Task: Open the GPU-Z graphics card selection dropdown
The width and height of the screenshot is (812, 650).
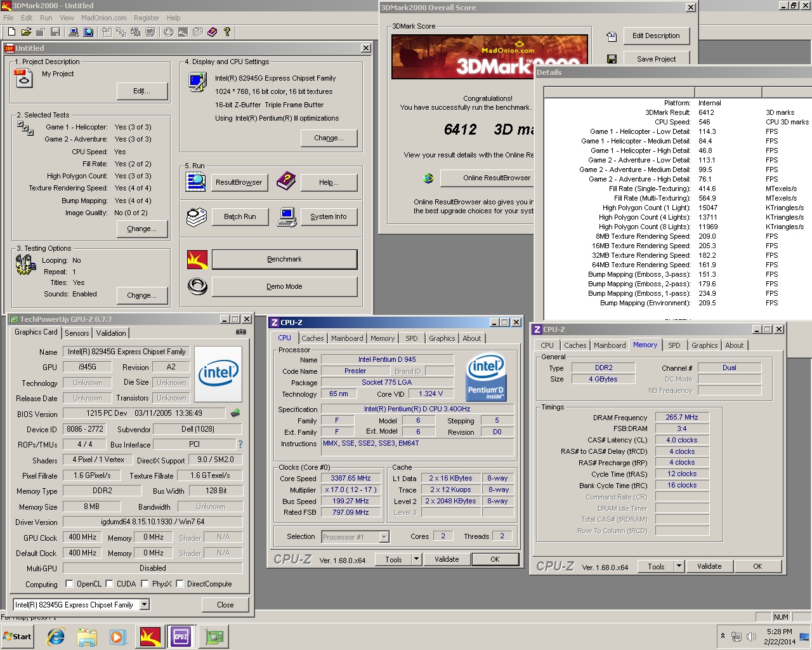Action: tap(145, 605)
